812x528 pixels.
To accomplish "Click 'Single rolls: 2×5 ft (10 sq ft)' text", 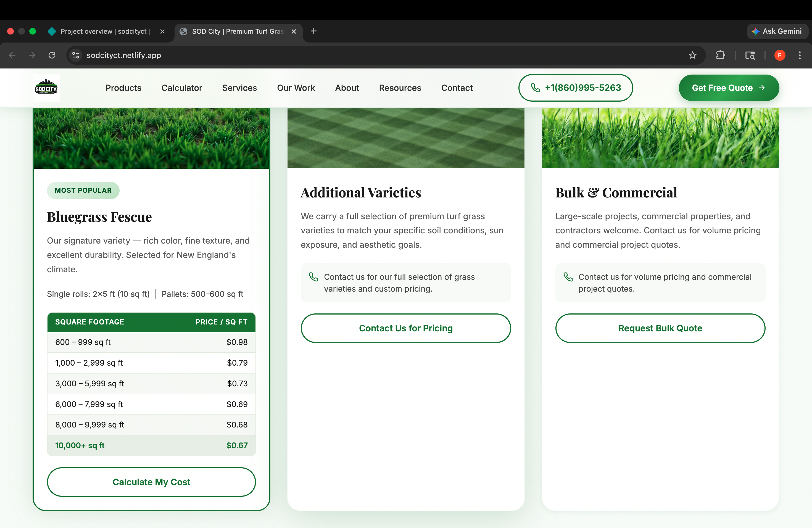I will coord(98,294).
